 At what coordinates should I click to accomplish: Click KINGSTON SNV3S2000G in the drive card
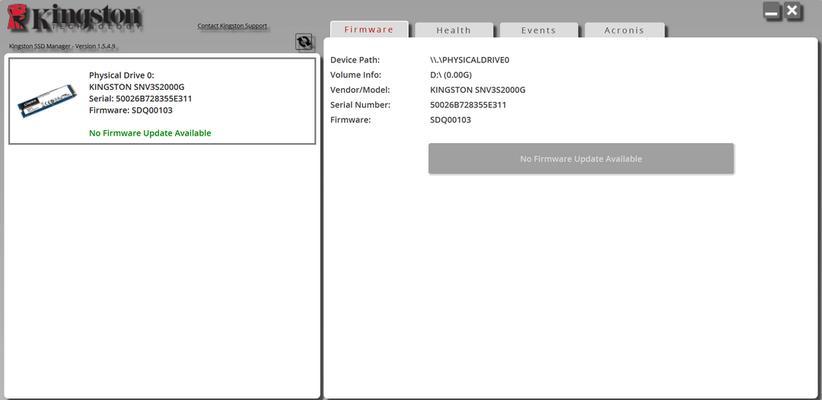tap(137, 87)
